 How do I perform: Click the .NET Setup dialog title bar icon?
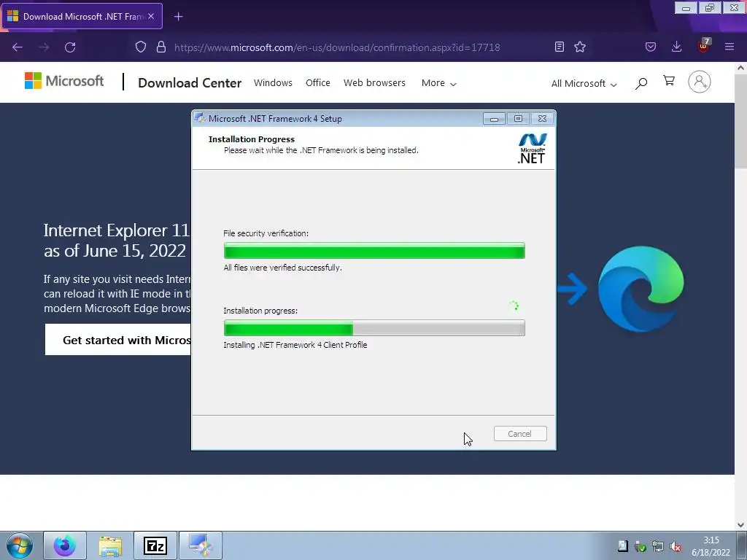point(200,119)
